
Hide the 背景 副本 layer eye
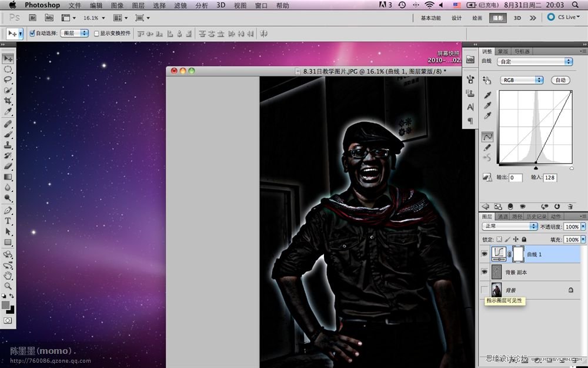pos(485,272)
